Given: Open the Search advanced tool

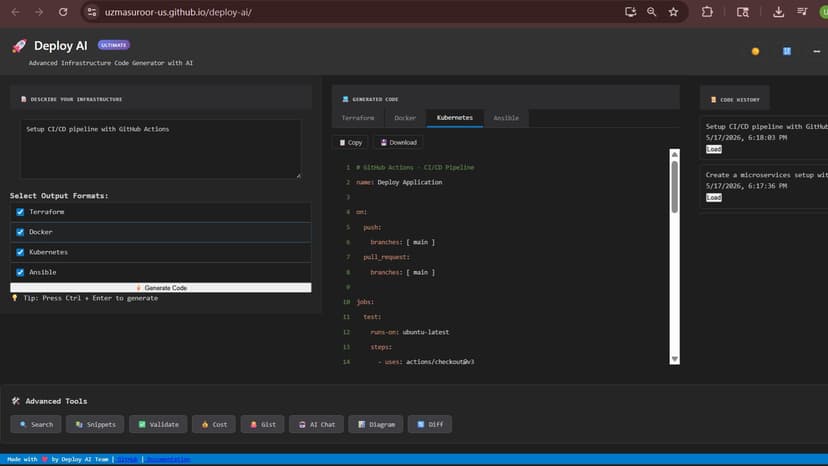Looking at the screenshot, I should [x=36, y=424].
